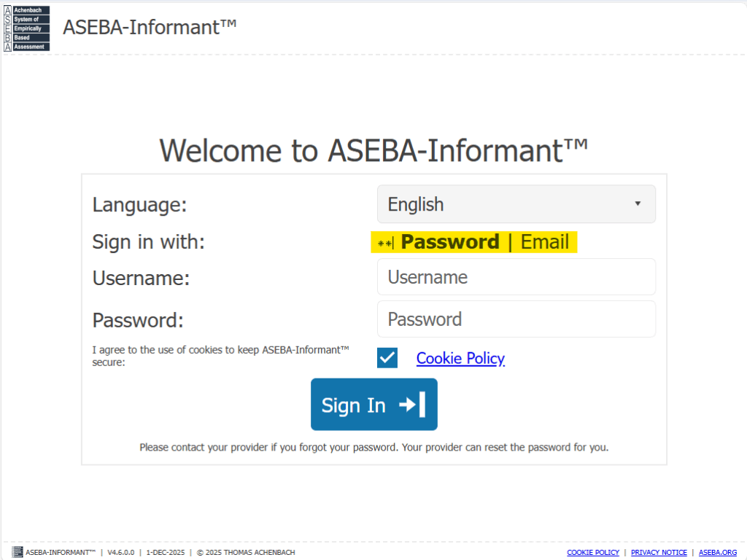Open the PRIVACY NOTICE footer link
Screen dimensions: 747x560
(x=659, y=553)
